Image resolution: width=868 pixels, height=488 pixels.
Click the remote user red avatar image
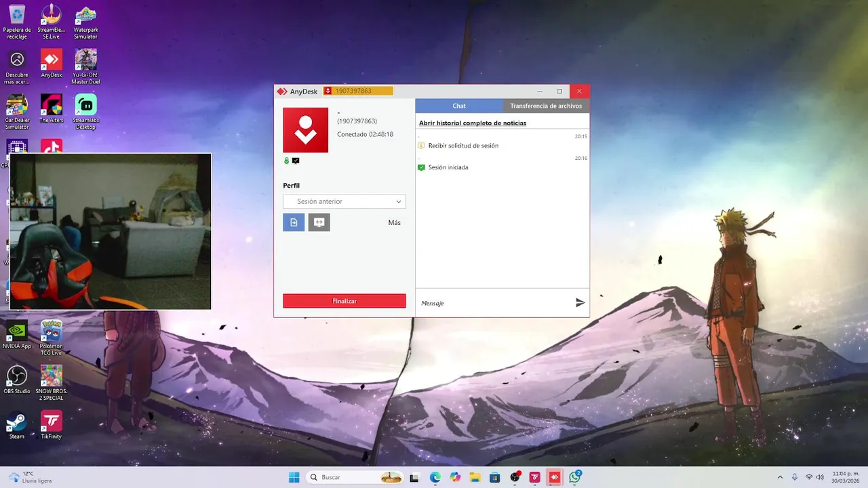tap(305, 130)
